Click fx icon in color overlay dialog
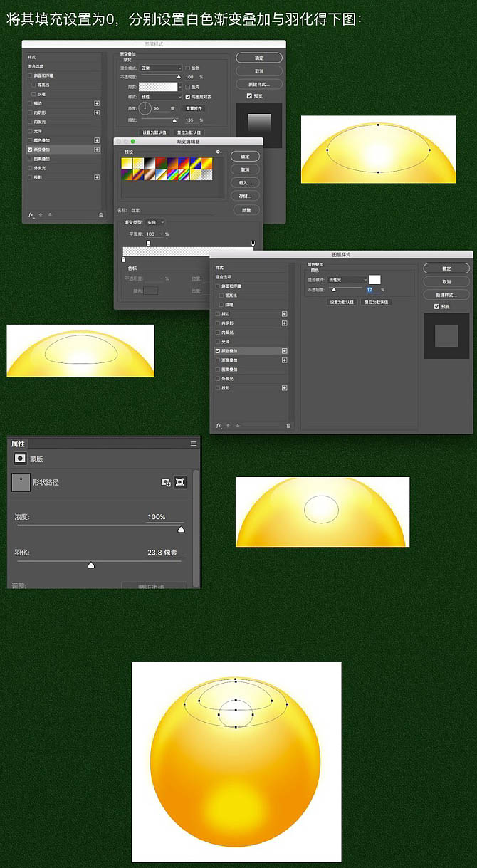Image resolution: width=477 pixels, height=868 pixels. point(219,425)
